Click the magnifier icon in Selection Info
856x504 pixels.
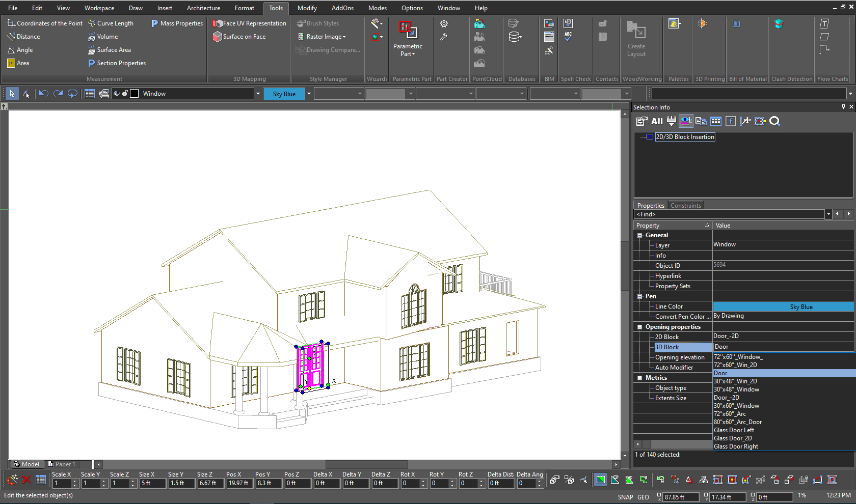(x=775, y=121)
